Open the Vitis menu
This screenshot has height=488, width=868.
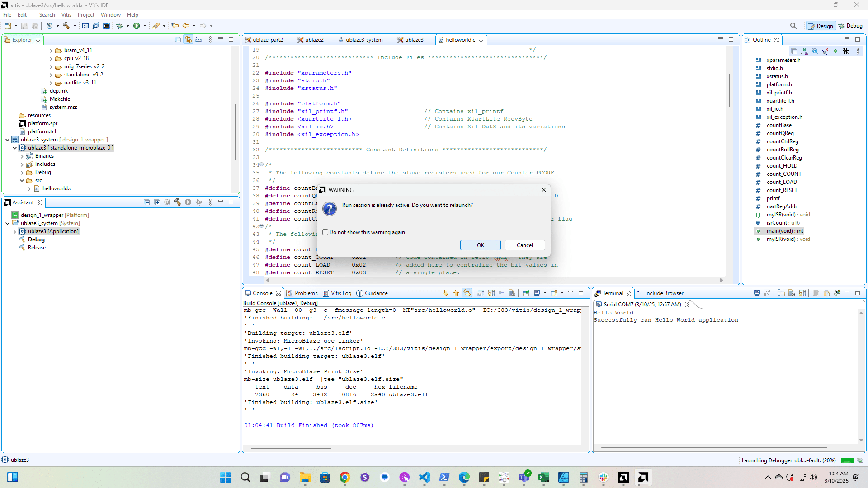[66, 15]
